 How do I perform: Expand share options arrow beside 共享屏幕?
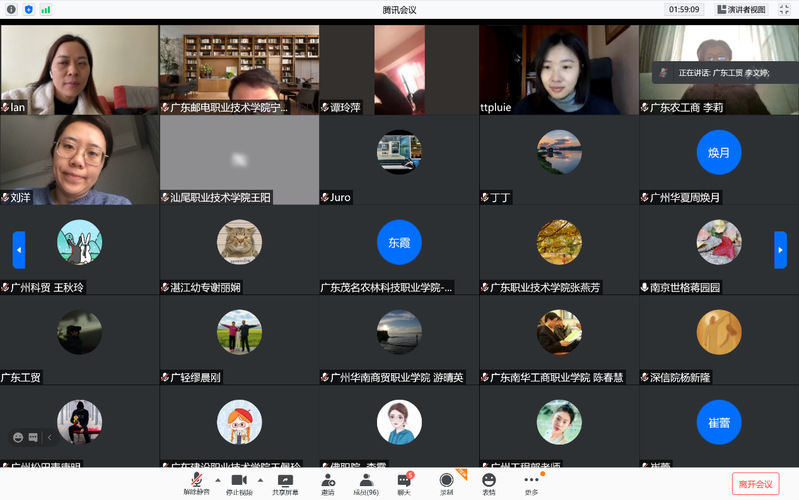(303, 480)
